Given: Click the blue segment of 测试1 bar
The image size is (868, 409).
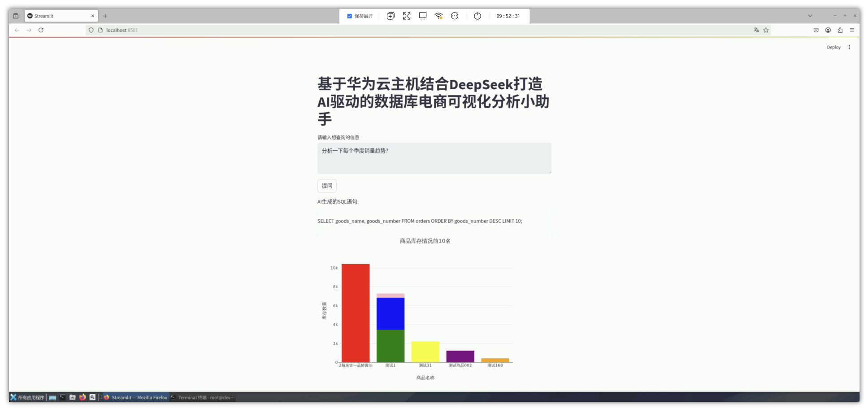Looking at the screenshot, I should tap(391, 314).
